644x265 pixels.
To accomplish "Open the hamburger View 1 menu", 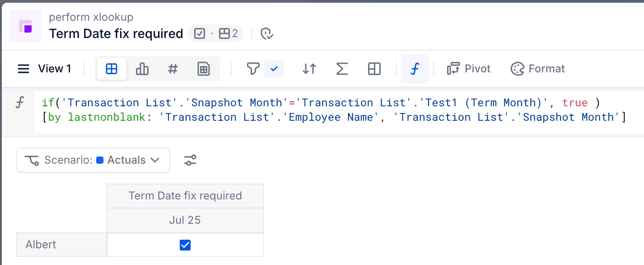I will (23, 69).
